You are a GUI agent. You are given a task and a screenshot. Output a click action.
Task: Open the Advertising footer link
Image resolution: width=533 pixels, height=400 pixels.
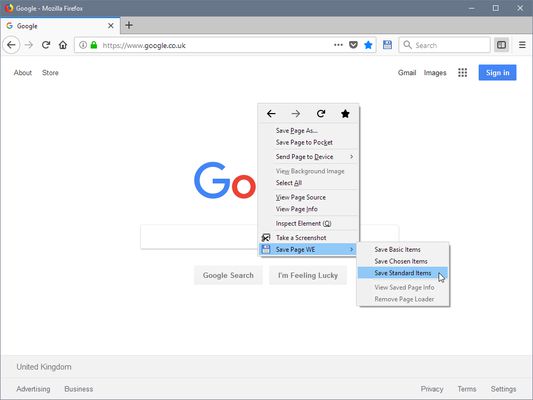(x=33, y=389)
